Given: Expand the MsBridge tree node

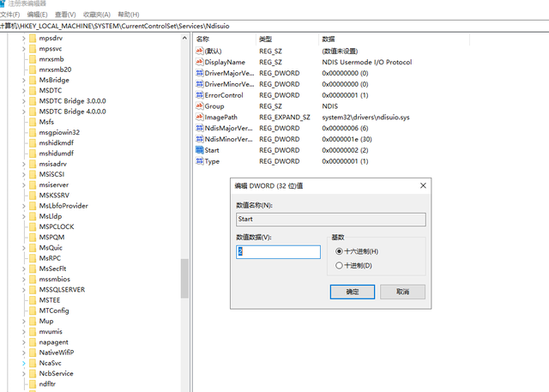Looking at the screenshot, I should tap(24, 80).
